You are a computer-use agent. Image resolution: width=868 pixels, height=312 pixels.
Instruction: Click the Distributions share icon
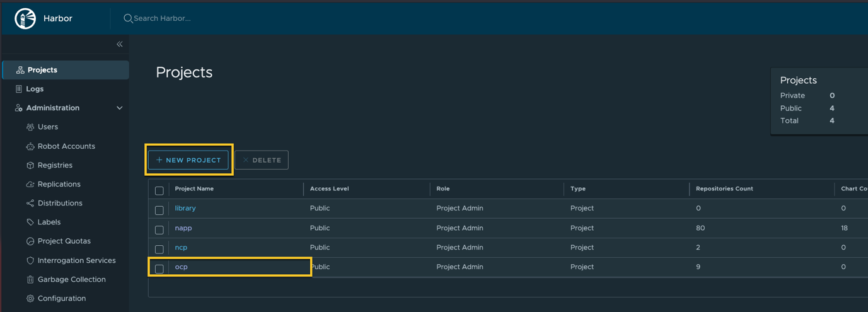point(30,203)
